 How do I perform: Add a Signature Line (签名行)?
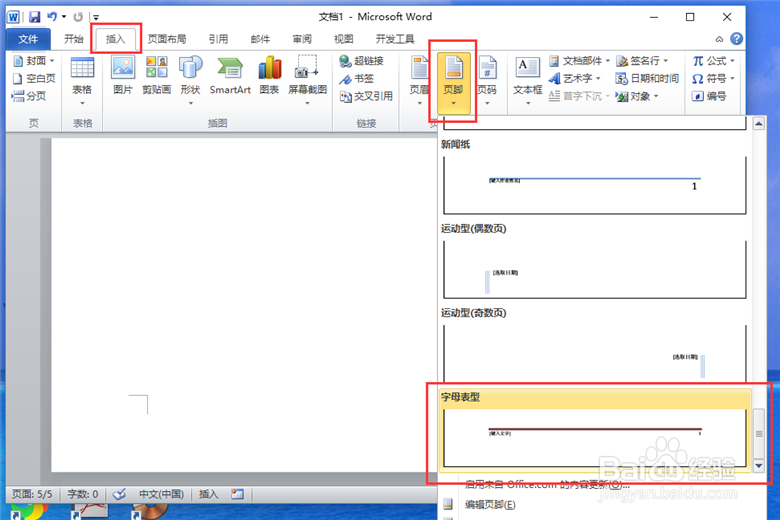pyautogui.click(x=642, y=61)
